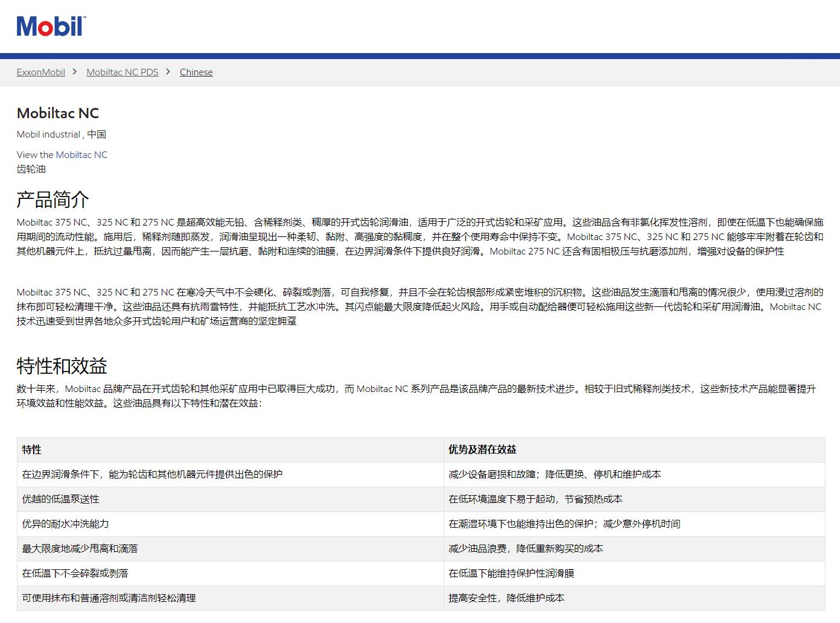Click the chevron after ExxonMobil breadcrumb

(x=75, y=72)
